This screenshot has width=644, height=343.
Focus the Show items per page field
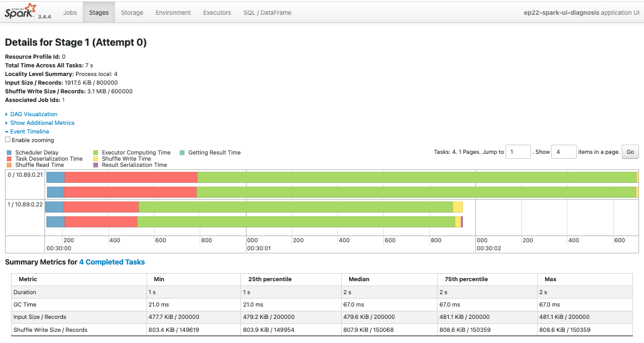564,151
